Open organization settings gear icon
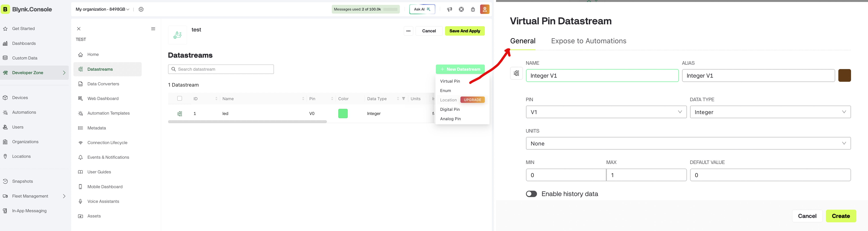The image size is (868, 231). pos(141,9)
